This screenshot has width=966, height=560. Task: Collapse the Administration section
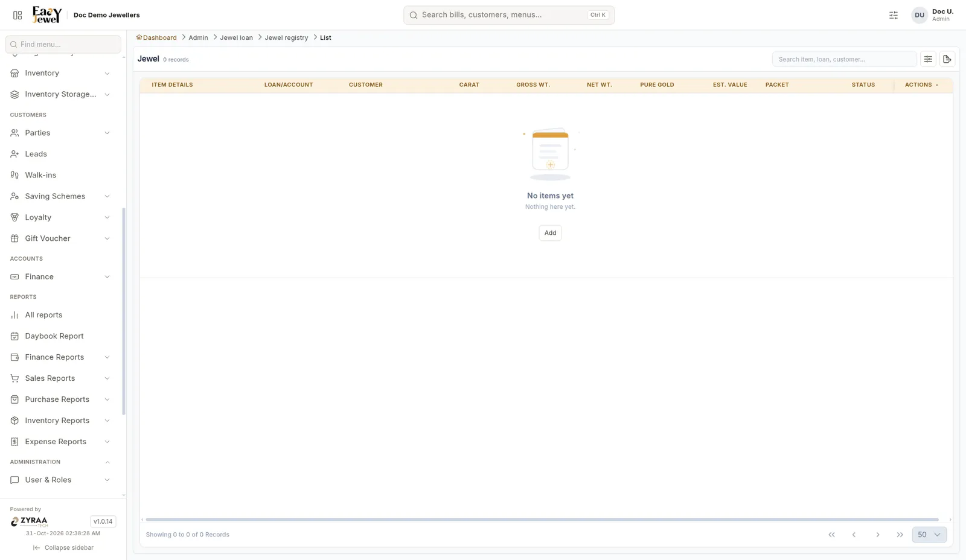[x=60, y=462]
